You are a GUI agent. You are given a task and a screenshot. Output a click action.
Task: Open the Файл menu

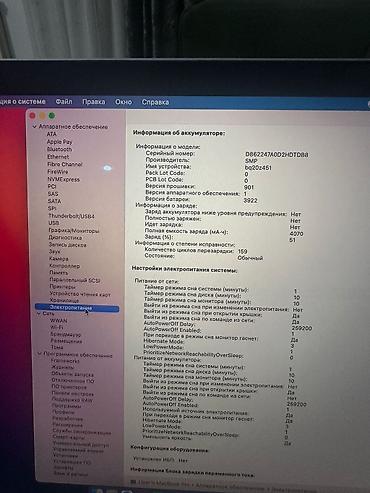click(x=64, y=101)
